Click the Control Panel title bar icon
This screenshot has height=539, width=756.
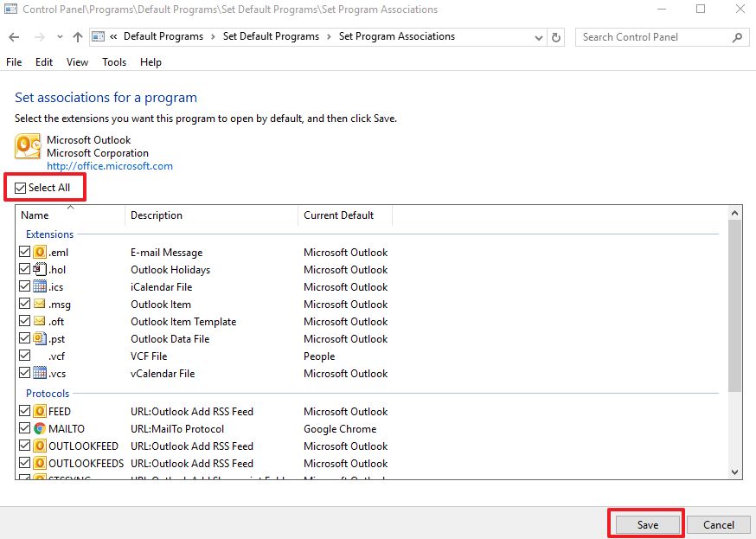[10, 10]
